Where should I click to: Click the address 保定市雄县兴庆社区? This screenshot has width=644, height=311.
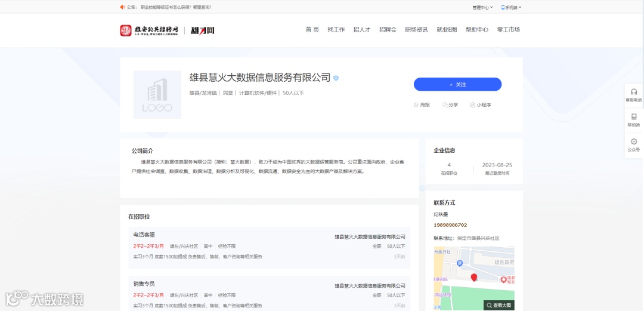[478, 238]
